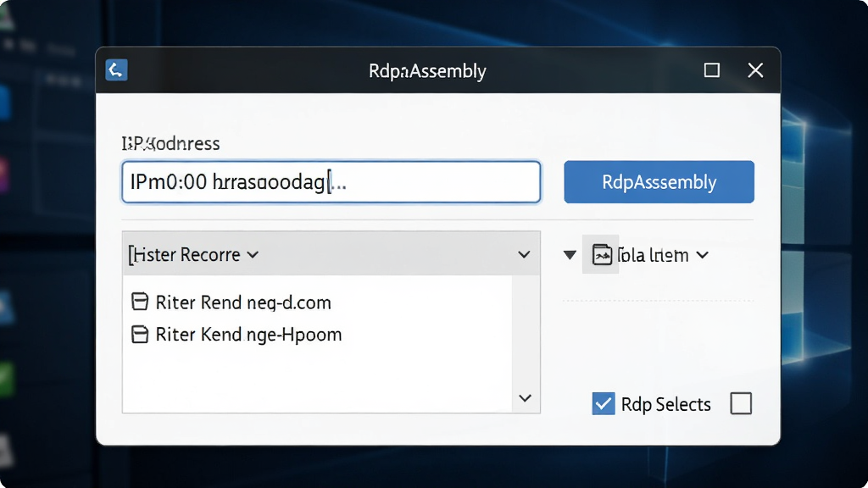Close the RdpaAssembly window
The image size is (868, 488).
coord(755,70)
